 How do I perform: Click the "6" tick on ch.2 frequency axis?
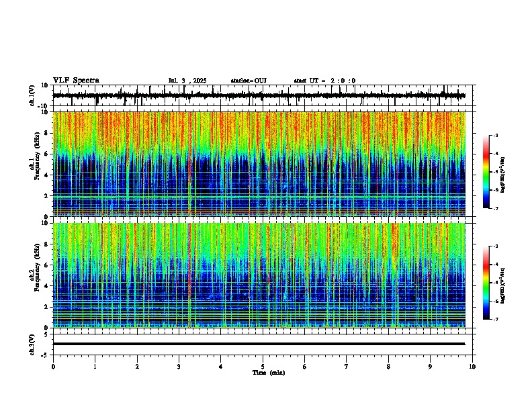pyautogui.click(x=47, y=265)
